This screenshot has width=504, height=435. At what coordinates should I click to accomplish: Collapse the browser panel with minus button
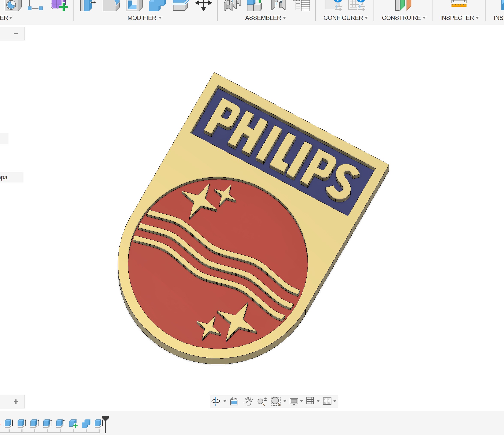click(x=16, y=34)
